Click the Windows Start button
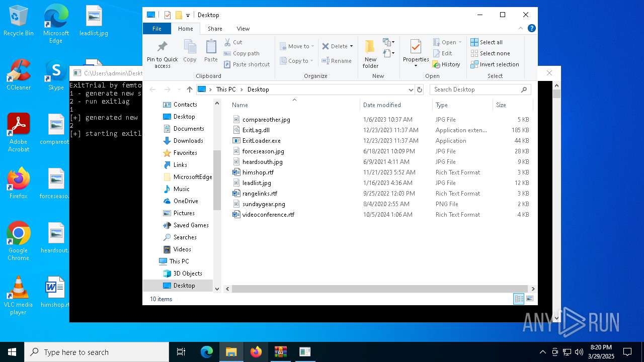The width and height of the screenshot is (644, 362). (12, 352)
